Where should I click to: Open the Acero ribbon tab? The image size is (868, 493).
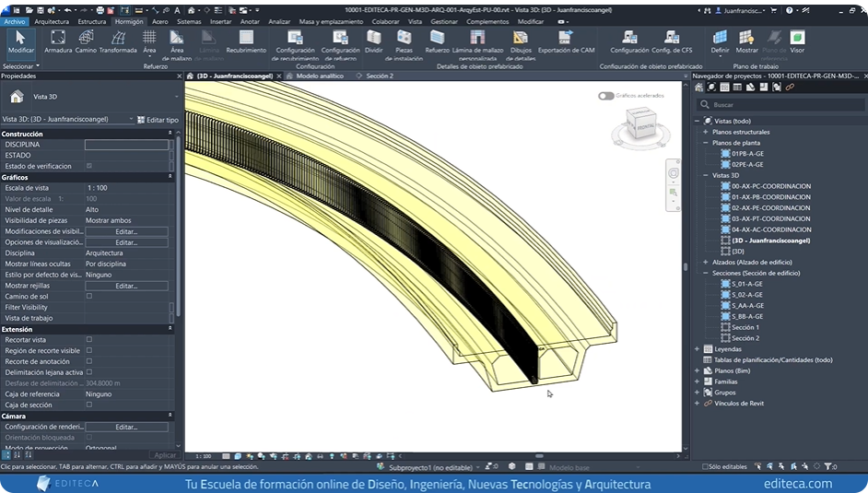160,21
